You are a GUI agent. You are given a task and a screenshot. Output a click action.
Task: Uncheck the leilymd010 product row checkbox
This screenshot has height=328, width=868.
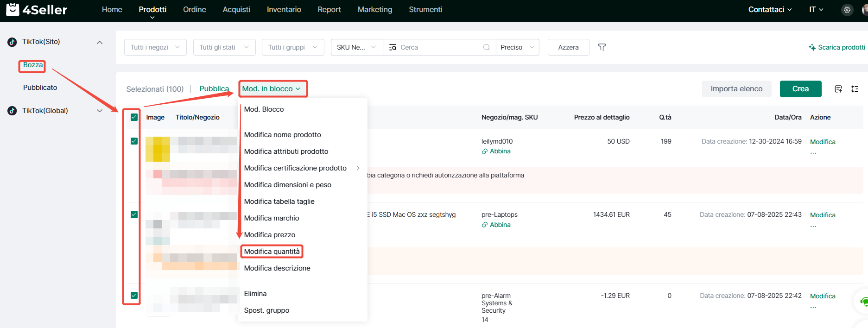click(134, 141)
